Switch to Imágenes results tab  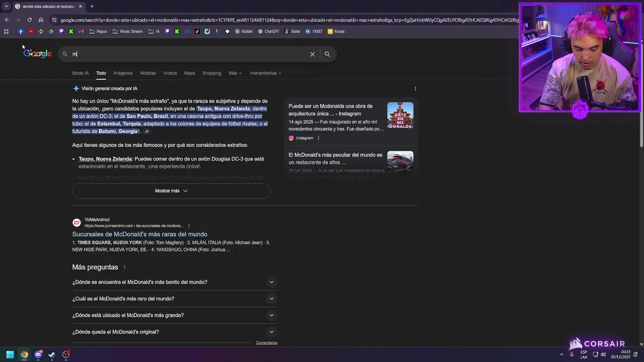point(123,73)
